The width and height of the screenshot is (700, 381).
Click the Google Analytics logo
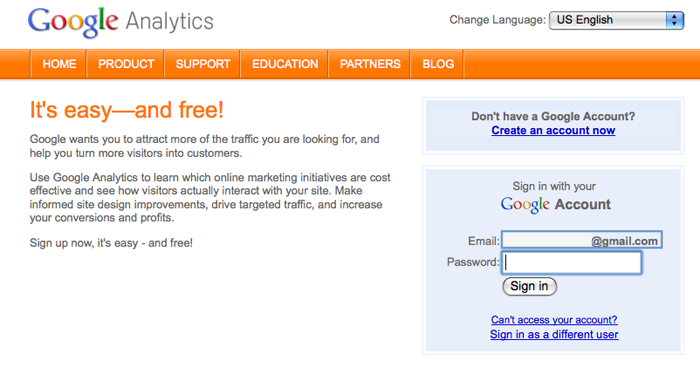(x=121, y=21)
